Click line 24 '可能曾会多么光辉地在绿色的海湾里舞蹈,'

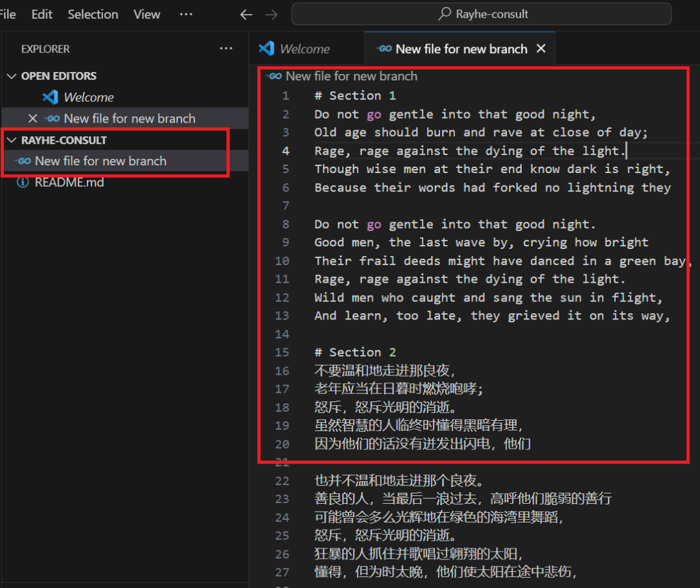pyautogui.click(x=439, y=517)
